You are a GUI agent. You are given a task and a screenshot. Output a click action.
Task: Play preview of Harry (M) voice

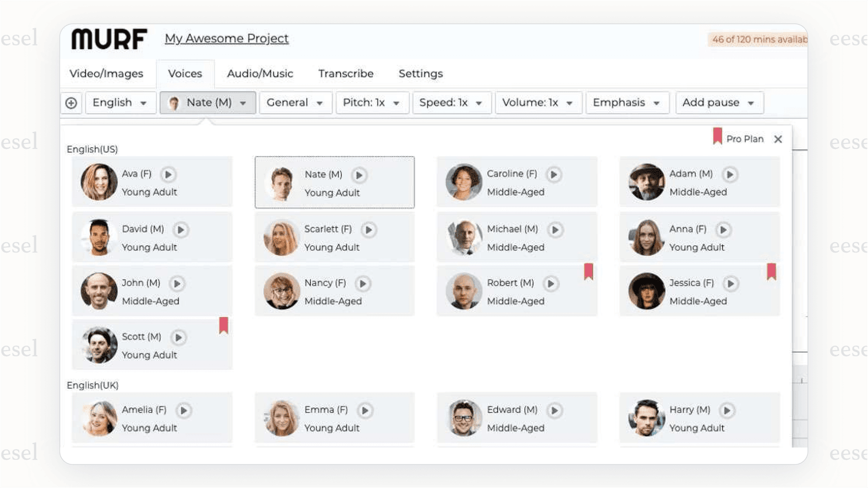727,411
